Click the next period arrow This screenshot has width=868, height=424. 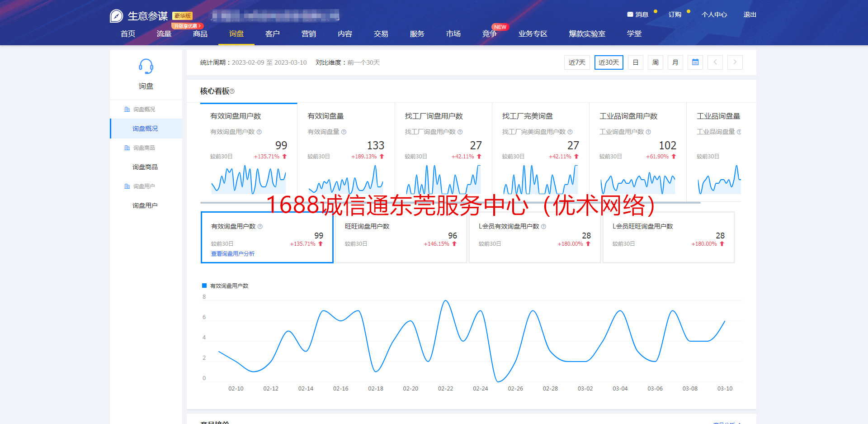735,62
